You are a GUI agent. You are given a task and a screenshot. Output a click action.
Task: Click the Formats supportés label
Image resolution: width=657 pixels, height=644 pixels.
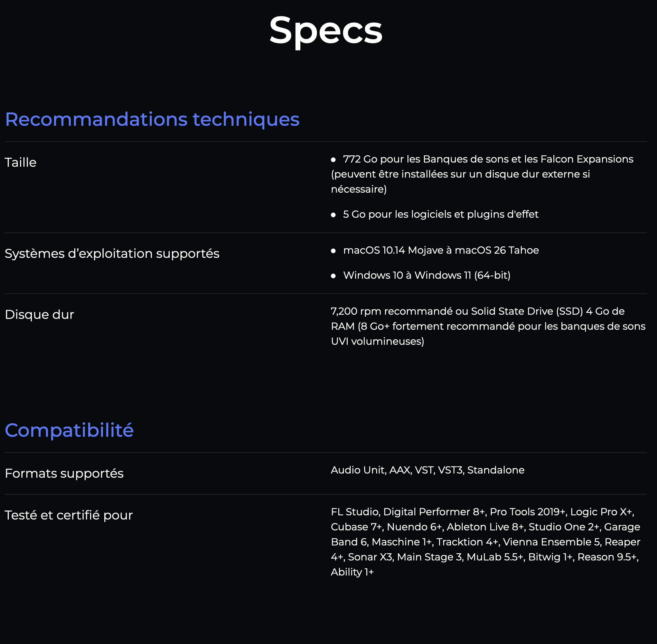click(x=64, y=473)
